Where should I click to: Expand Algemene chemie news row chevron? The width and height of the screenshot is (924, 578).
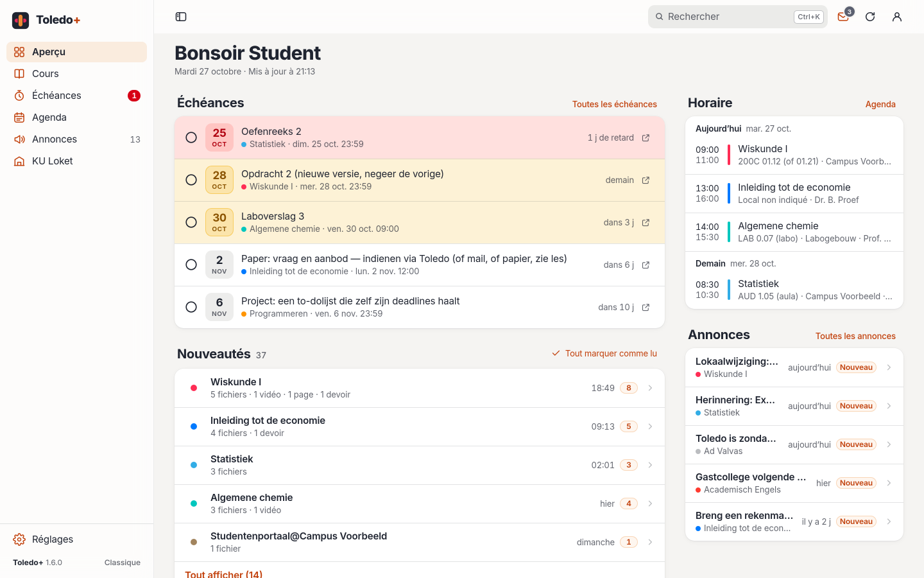(x=650, y=504)
